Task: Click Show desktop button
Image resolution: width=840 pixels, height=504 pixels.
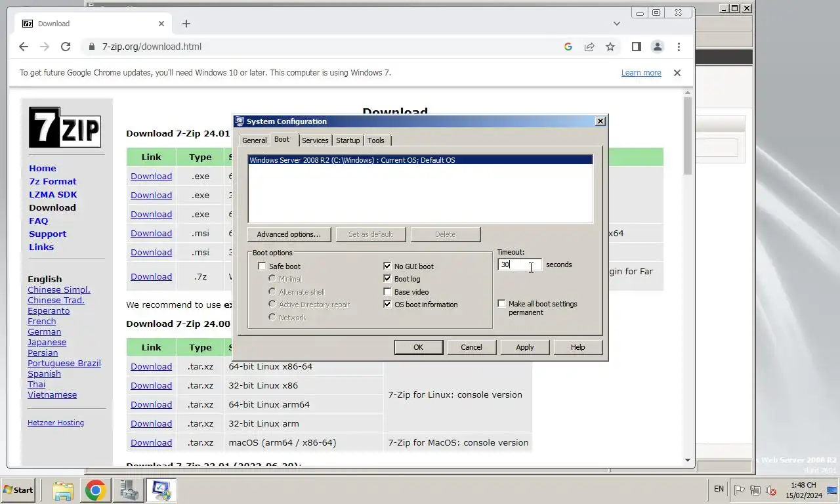Action: pyautogui.click(x=832, y=490)
